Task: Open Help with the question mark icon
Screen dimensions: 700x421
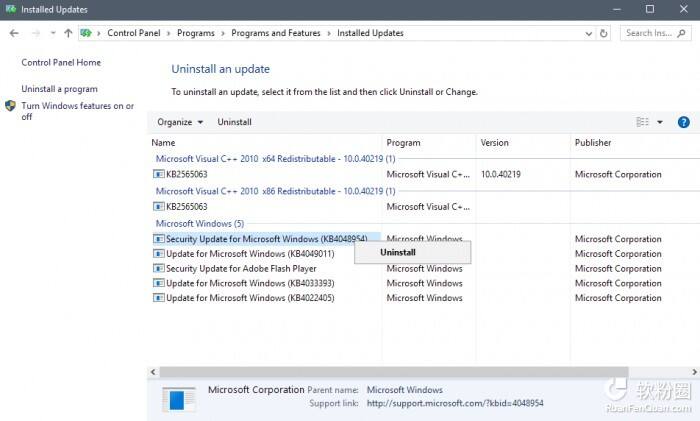Action: pyautogui.click(x=683, y=122)
